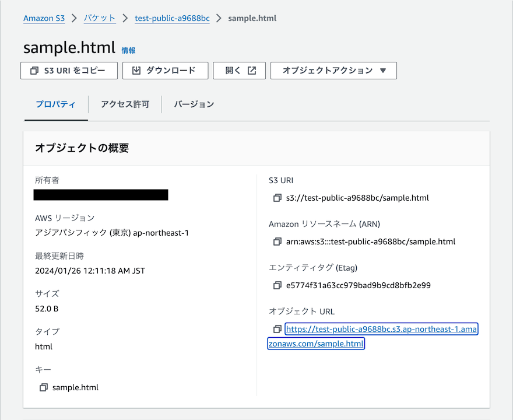513x420 pixels.
Task: Click the S3 URI をコピー button
Action: click(69, 71)
